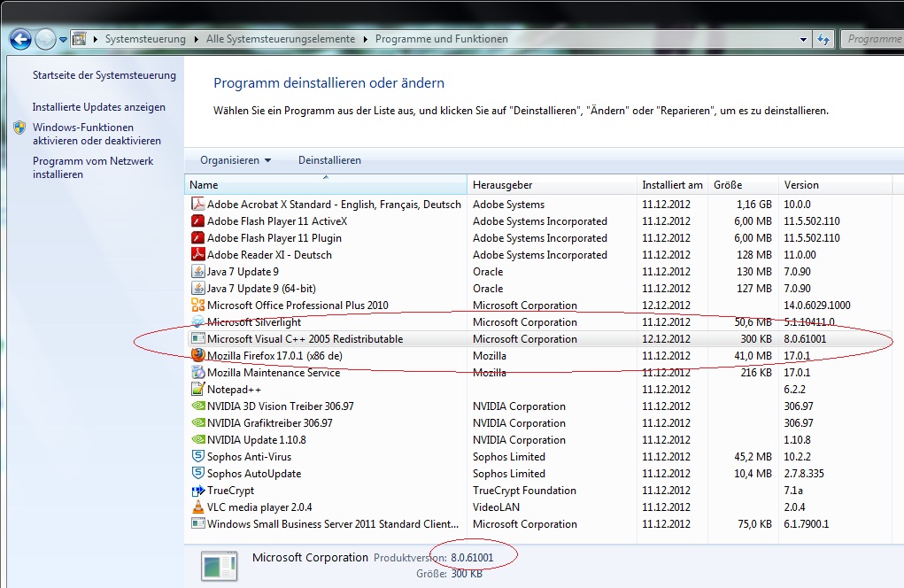Screen dimensions: 904x588
Task: Sort by 'Installiert am' column header
Action: [x=672, y=185]
